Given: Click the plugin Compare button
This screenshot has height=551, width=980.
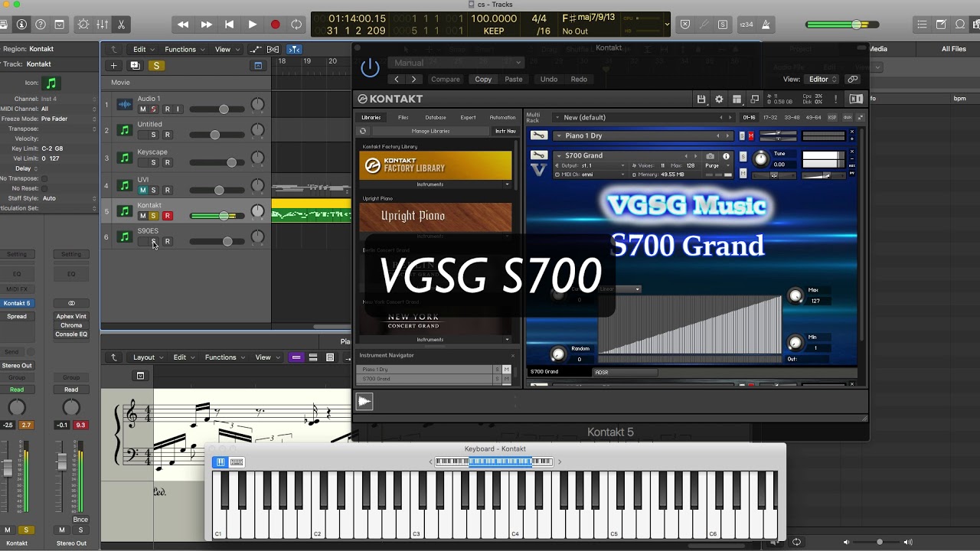Looking at the screenshot, I should [446, 79].
